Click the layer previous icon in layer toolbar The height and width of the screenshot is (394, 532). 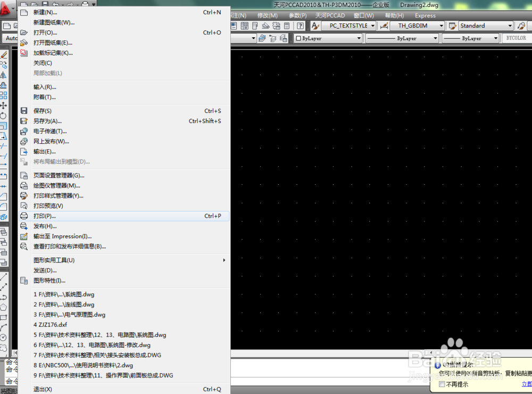pos(272,38)
